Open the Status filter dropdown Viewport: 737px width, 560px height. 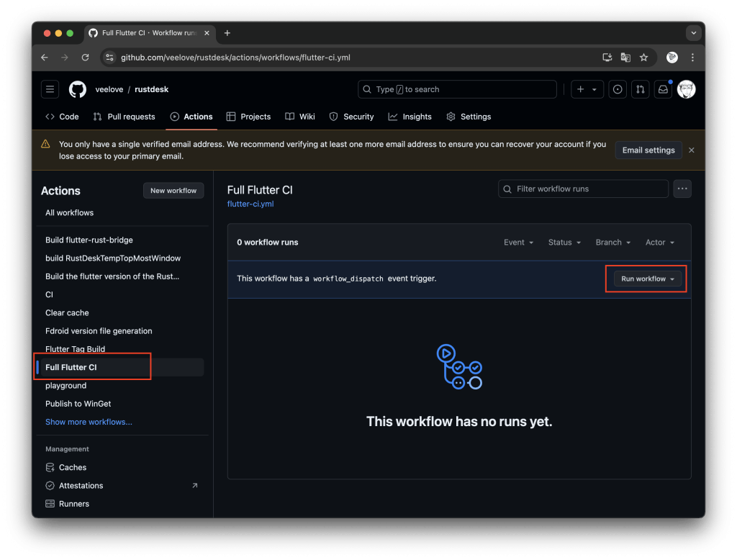click(x=564, y=243)
